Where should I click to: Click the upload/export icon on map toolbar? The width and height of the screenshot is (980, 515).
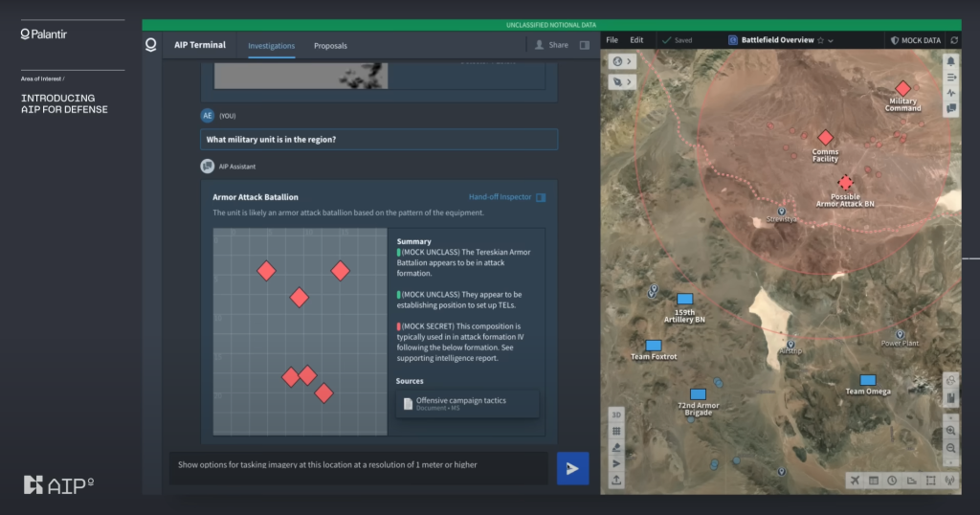616,480
